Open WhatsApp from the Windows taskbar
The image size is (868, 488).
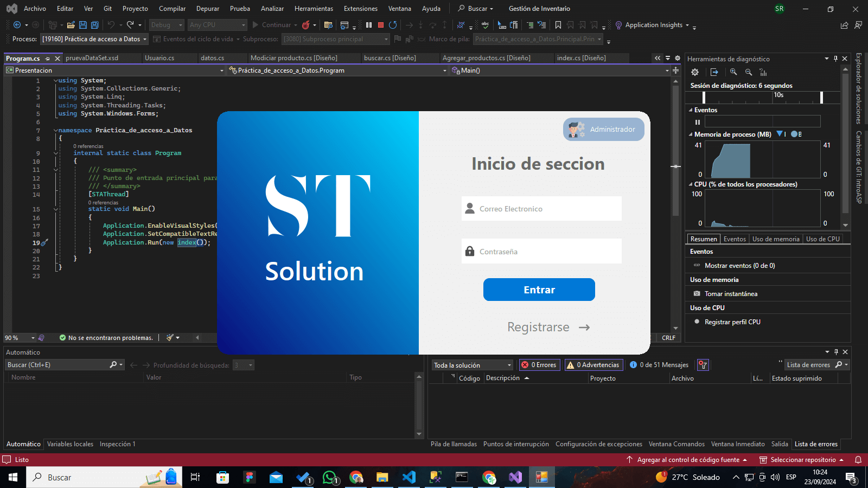pos(329,477)
